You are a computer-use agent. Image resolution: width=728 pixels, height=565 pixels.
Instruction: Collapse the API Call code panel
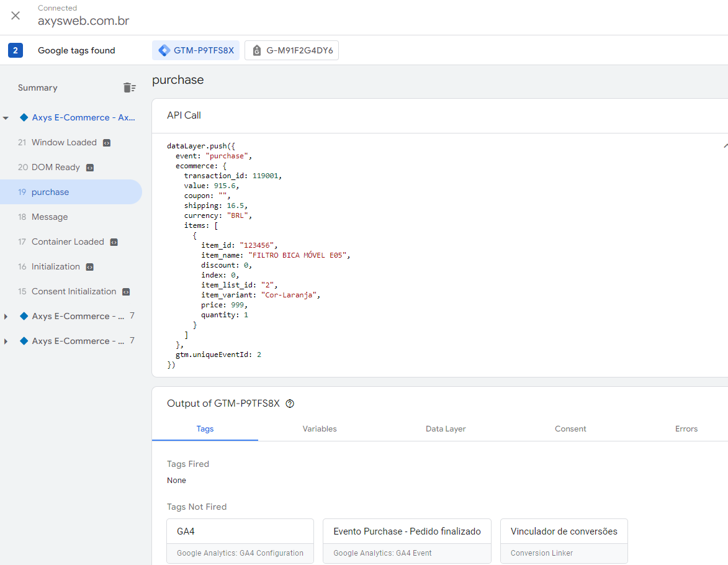coord(725,146)
